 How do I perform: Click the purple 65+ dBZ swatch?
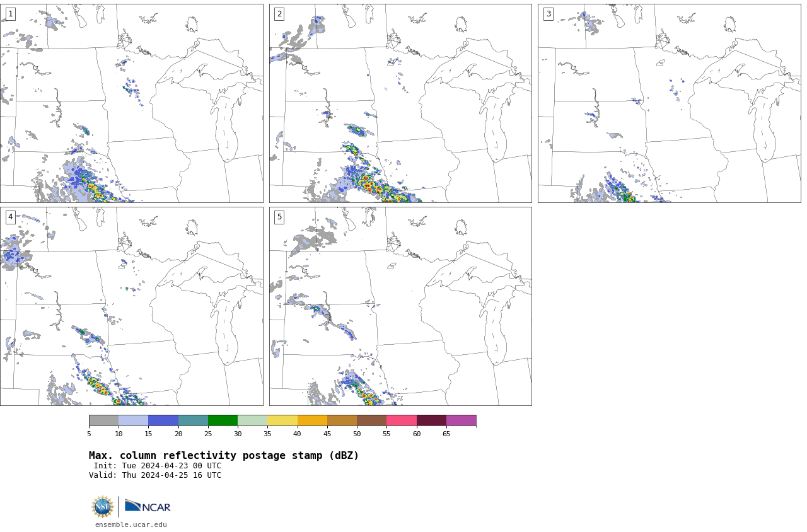pos(461,420)
